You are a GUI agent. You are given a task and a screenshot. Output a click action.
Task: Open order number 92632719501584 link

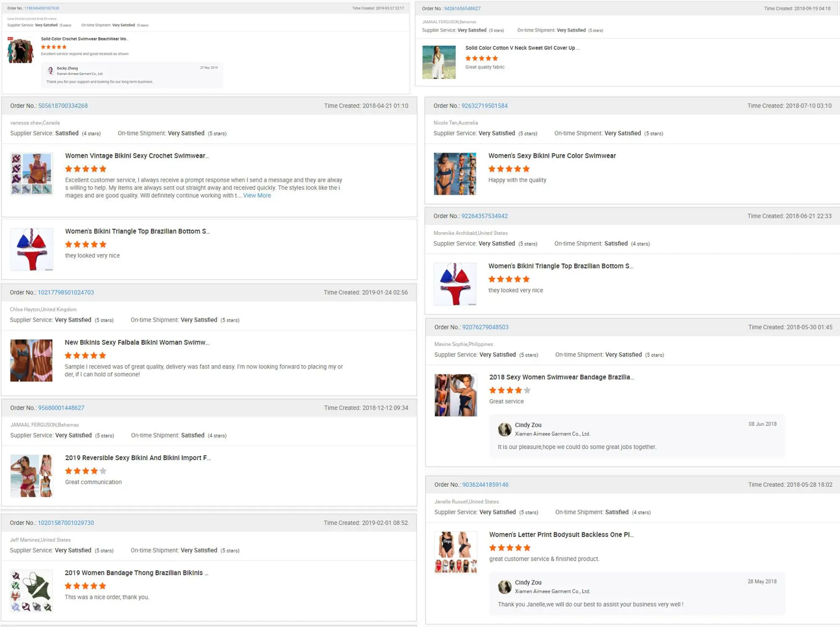(x=484, y=106)
